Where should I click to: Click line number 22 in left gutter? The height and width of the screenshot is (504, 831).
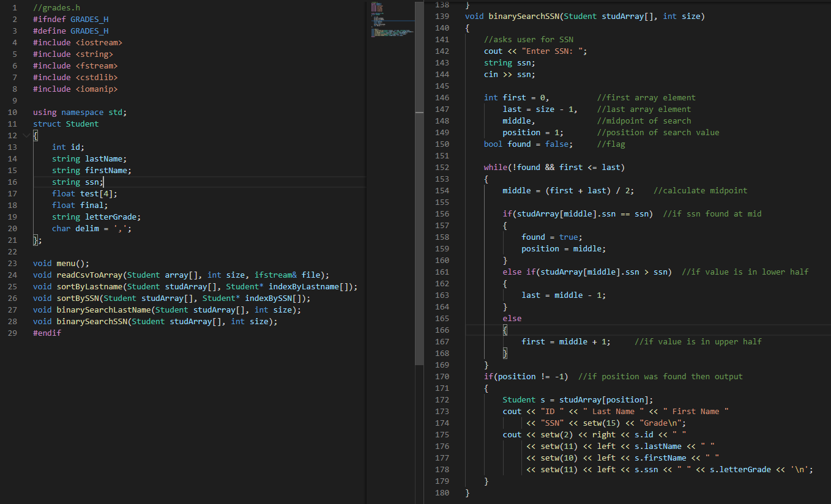(13, 251)
